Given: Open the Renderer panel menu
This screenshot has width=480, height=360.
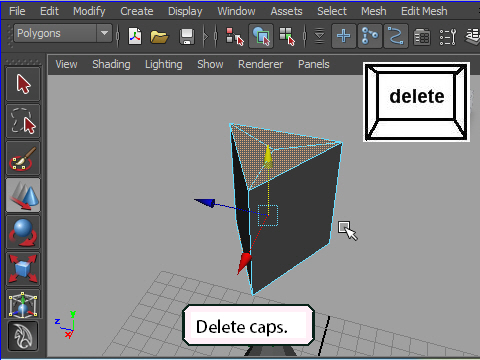Looking at the screenshot, I should pyautogui.click(x=260, y=64).
